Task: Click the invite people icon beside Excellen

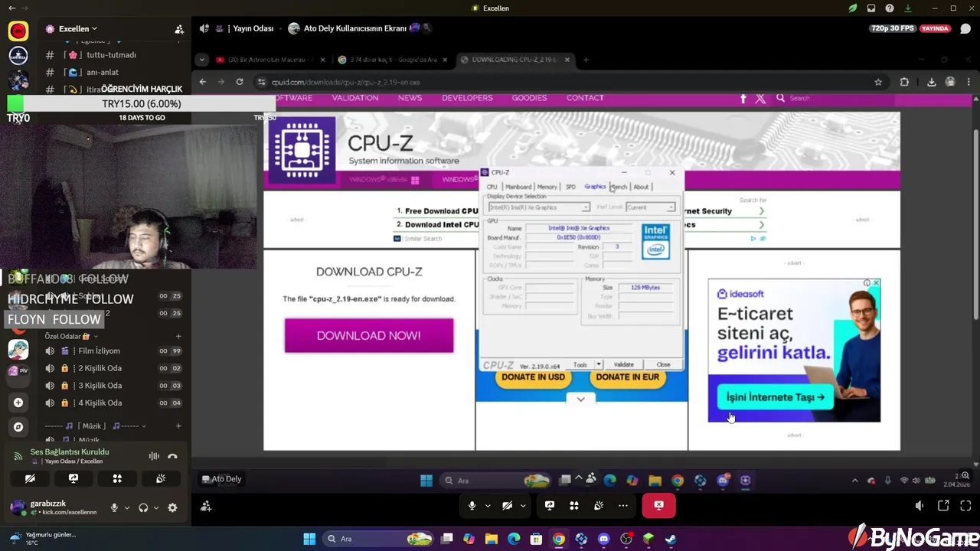Action: coord(179,29)
